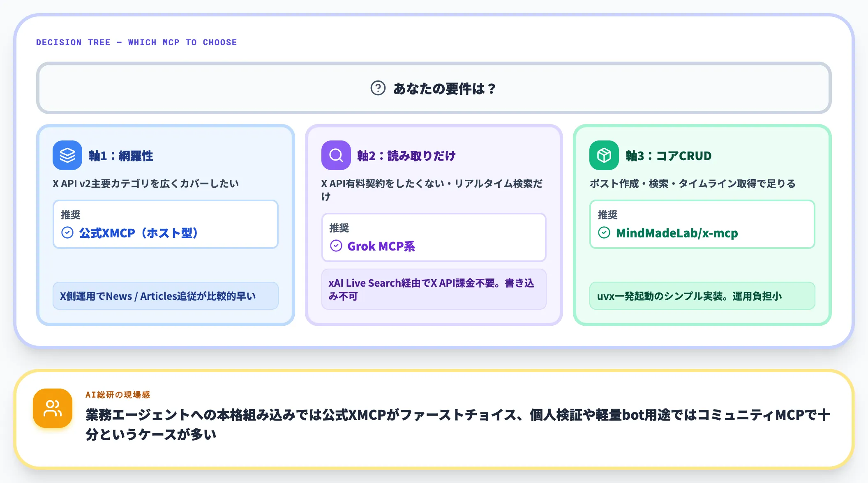868x483 pixels.
Task: Click the 推奨 label in 軸3 card
Action: pos(608,215)
